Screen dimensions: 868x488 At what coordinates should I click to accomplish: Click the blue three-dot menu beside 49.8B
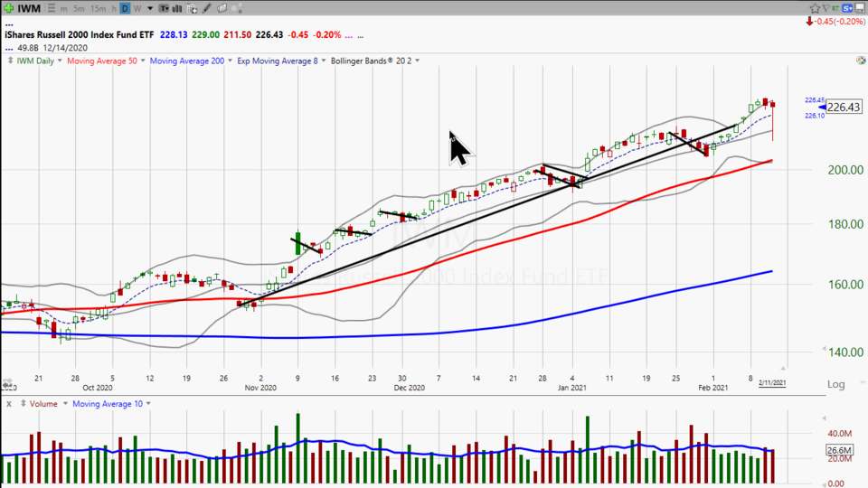[9, 49]
